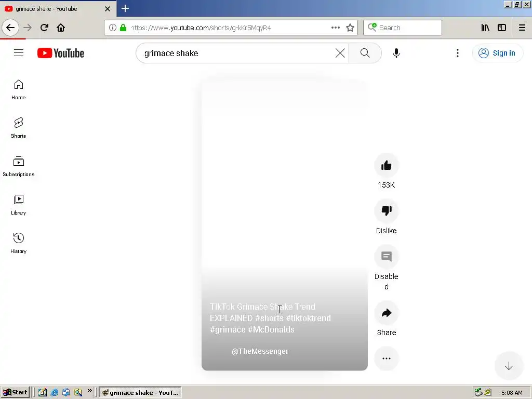
Task: Close the grimace shake YouTube tab
Action: point(108,9)
